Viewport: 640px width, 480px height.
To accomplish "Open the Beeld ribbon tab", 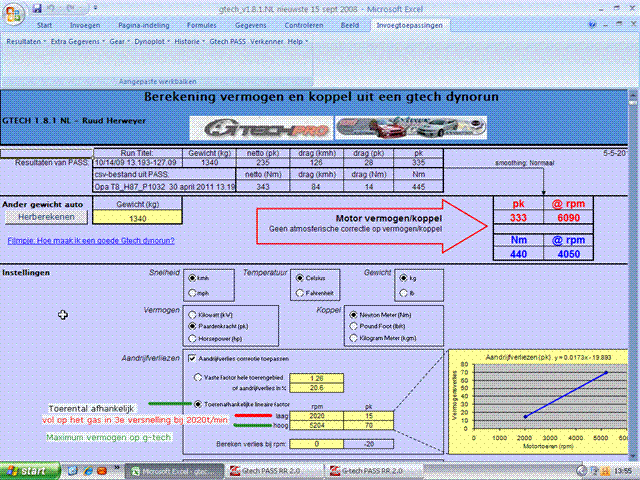I will (350, 25).
